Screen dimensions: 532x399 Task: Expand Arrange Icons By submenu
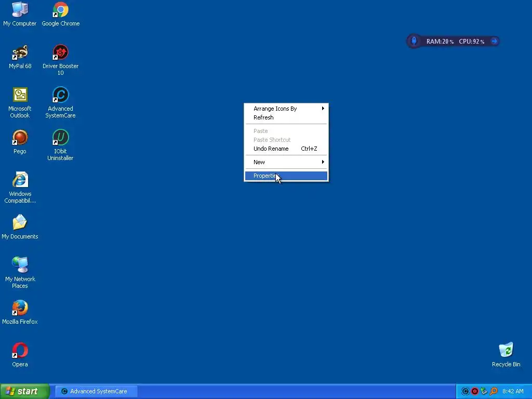[286, 109]
